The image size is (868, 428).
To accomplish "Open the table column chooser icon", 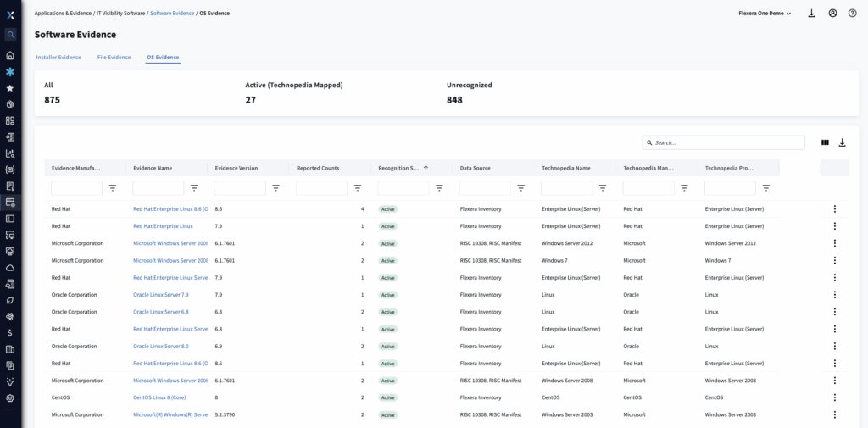I will 825,142.
